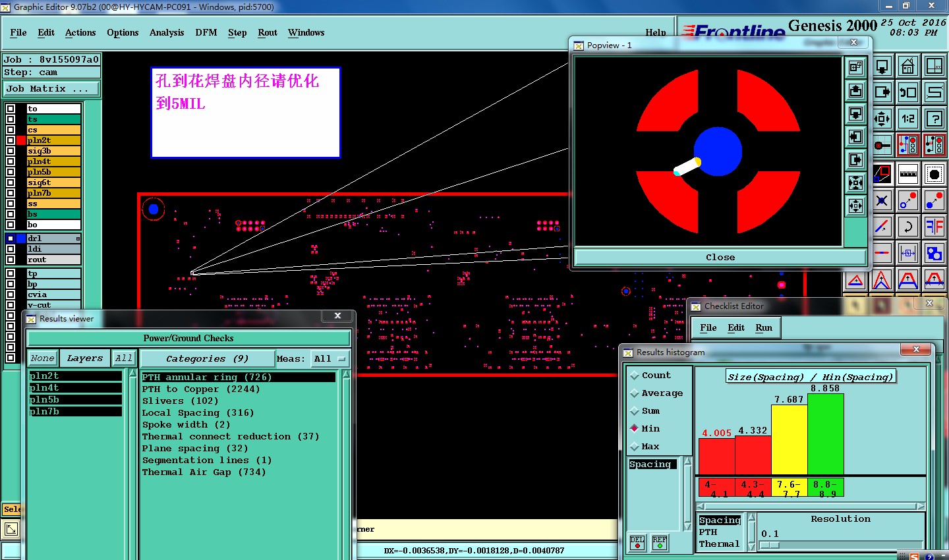Click the Close button in Popview
The height and width of the screenshot is (560, 949).
[720, 257]
